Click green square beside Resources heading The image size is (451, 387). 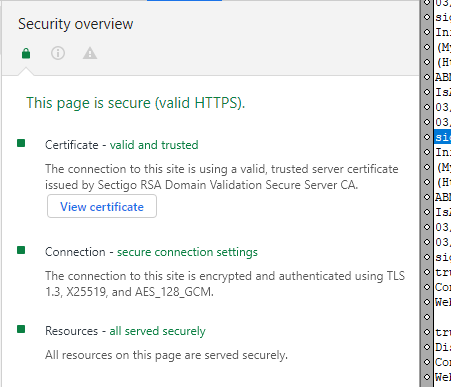pyautogui.click(x=21, y=329)
